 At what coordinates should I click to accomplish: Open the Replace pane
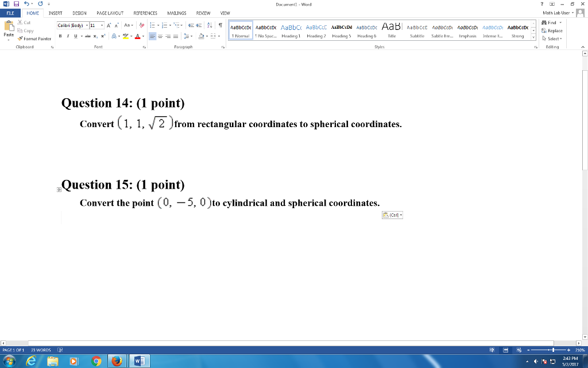(552, 30)
